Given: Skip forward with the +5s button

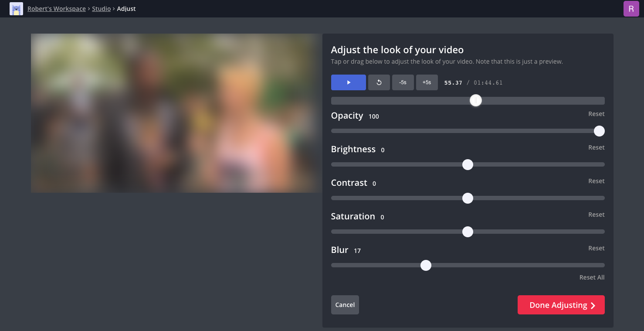Looking at the screenshot, I should pos(427,82).
